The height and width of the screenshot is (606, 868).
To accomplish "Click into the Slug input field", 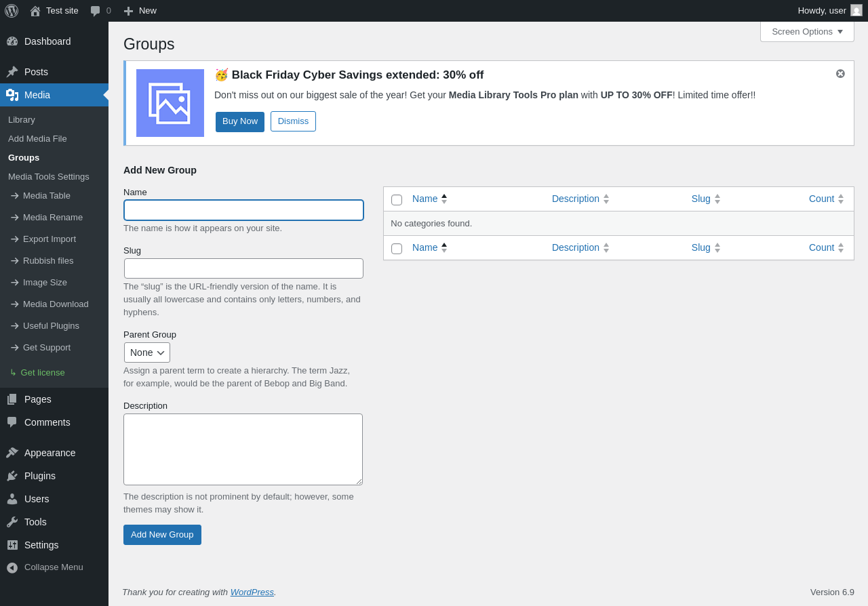I will coord(243,268).
